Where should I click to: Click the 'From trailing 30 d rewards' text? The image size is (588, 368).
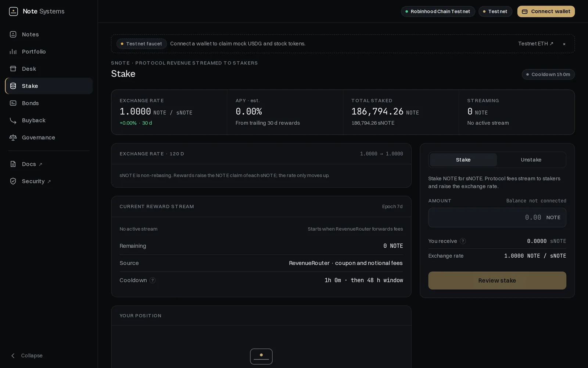point(268,123)
